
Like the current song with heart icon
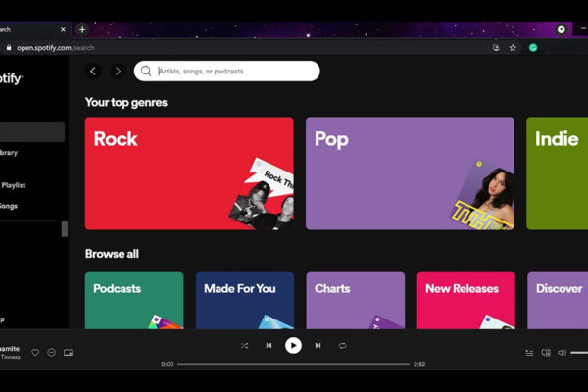tap(35, 352)
